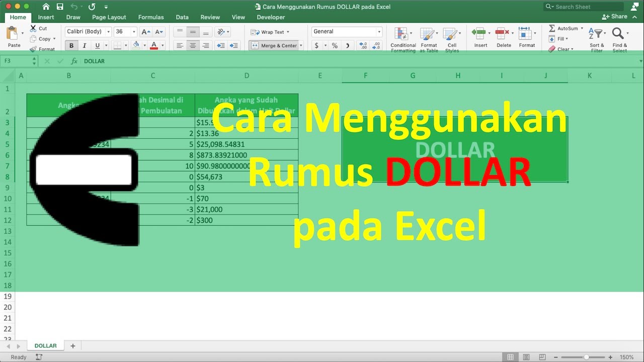Click the insert function fx icon
Viewport: 644px width, 362px height.
(74, 61)
